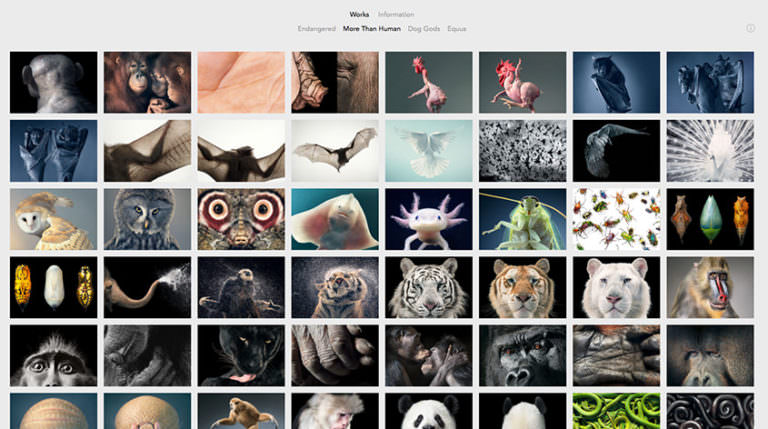Open the moth with red eye spots
Viewport: 768px width, 429px height.
[x=241, y=219]
